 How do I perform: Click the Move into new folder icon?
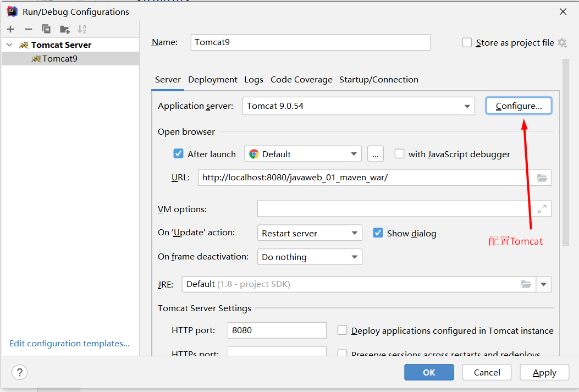65,29
